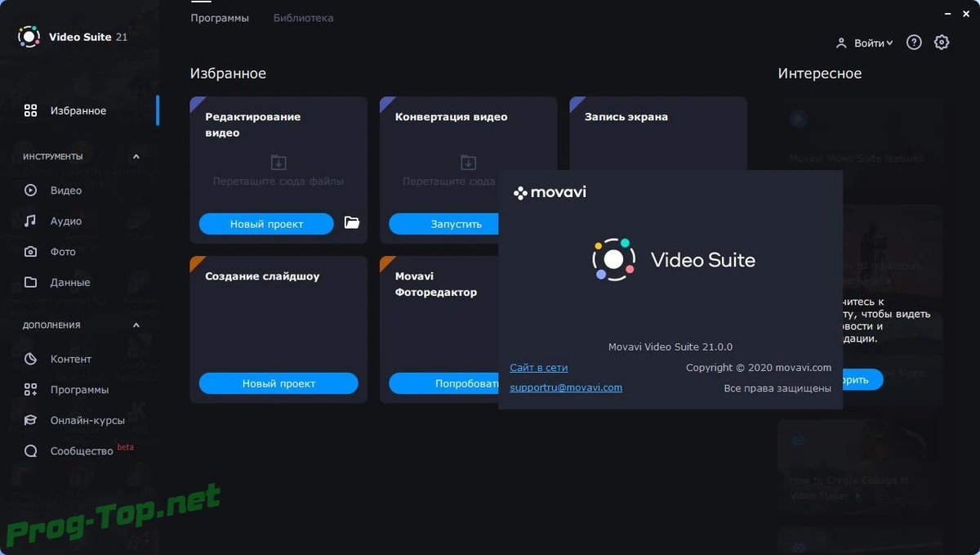This screenshot has height=555, width=980.
Task: Click the Контент pie icon
Action: point(30,359)
